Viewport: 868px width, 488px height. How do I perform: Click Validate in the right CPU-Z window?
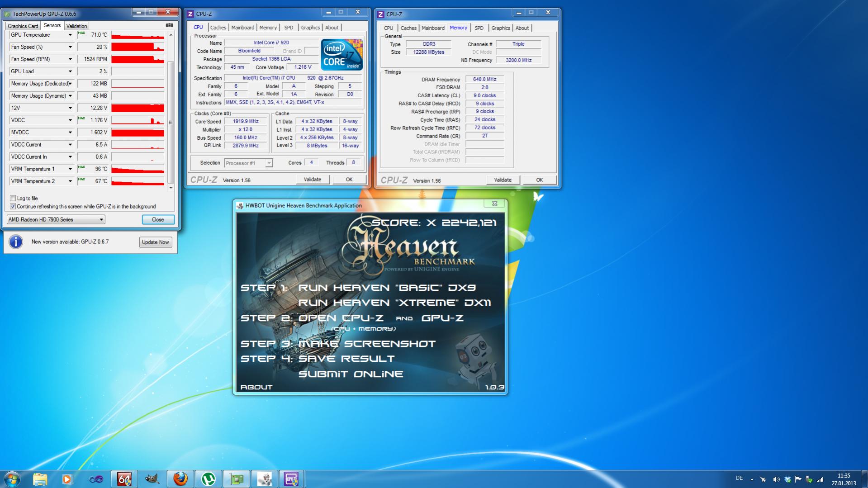(x=503, y=180)
